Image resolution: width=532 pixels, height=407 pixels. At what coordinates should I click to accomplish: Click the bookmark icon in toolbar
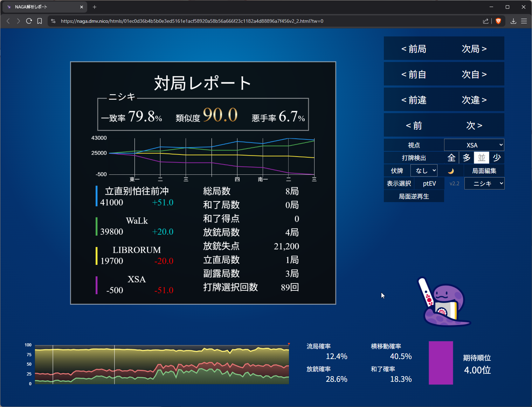40,21
